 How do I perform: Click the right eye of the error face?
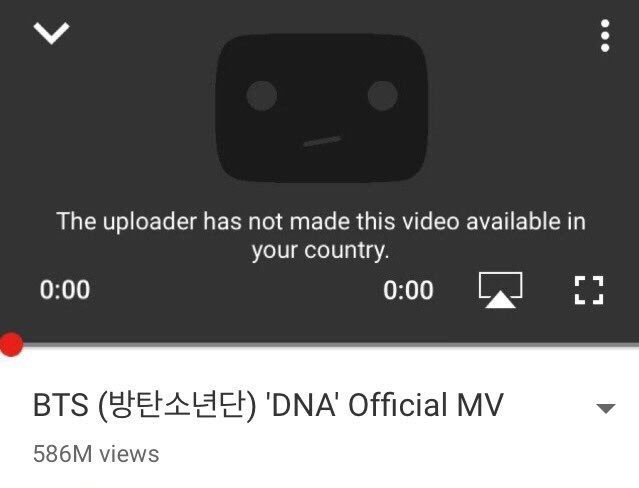[x=382, y=96]
